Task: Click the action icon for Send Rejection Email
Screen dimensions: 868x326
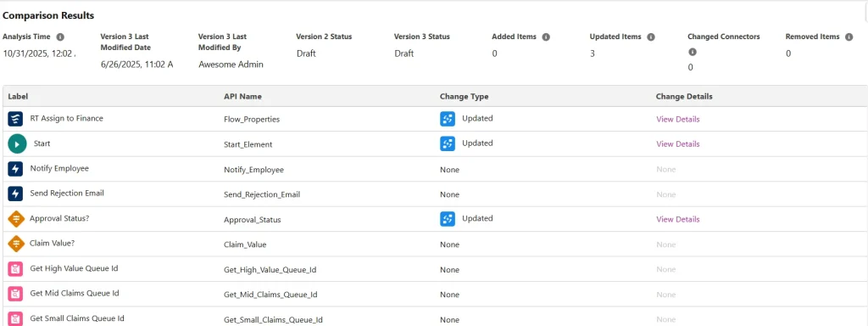Action: (x=15, y=194)
